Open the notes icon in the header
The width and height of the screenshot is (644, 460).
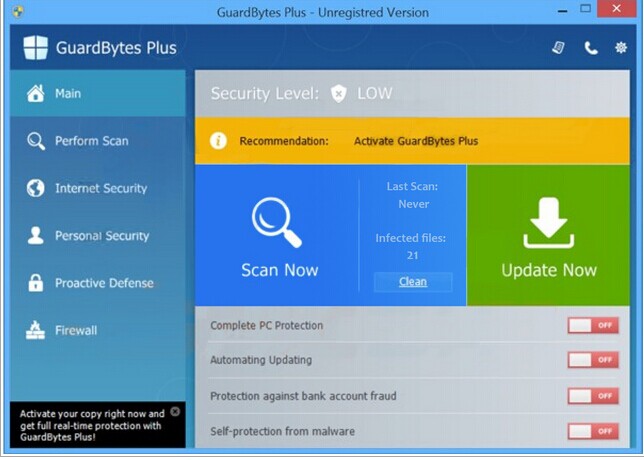click(558, 48)
